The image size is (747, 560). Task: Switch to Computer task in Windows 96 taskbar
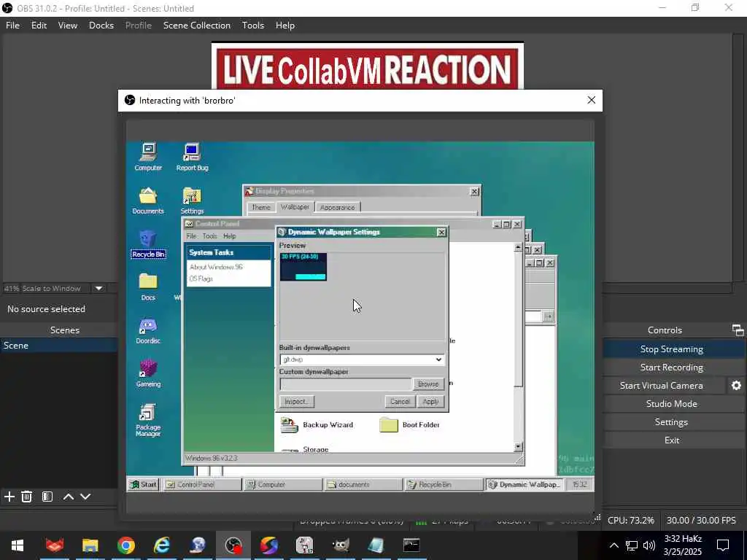tap(284, 484)
